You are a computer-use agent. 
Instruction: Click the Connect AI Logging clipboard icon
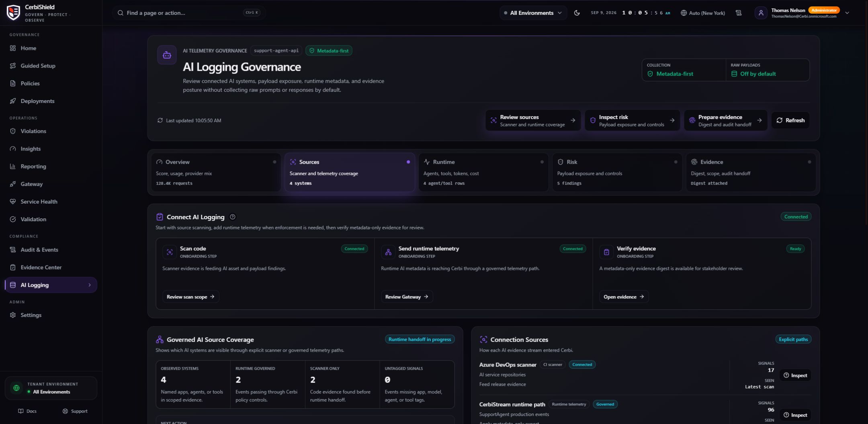click(160, 217)
